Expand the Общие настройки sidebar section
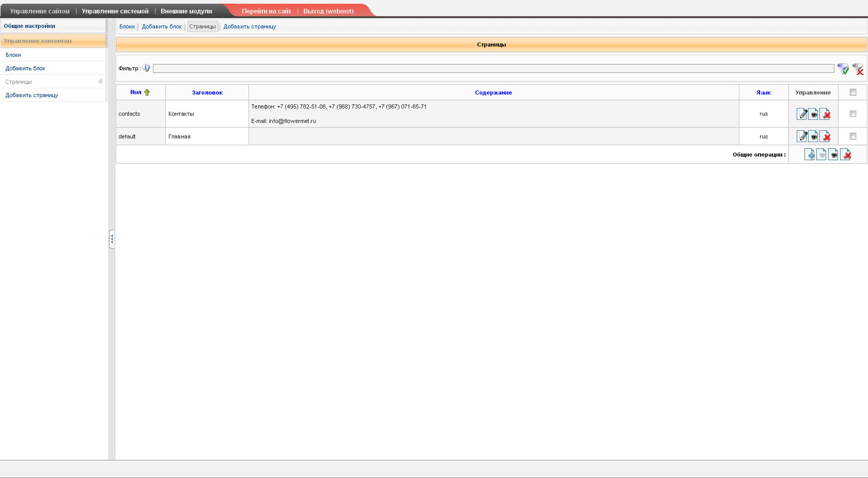 click(x=53, y=26)
